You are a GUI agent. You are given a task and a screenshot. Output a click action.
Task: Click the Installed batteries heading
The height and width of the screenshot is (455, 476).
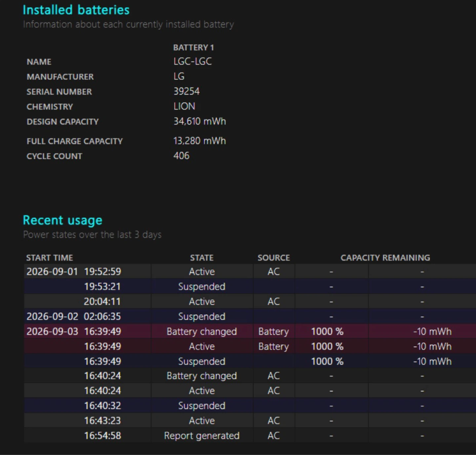76,10
